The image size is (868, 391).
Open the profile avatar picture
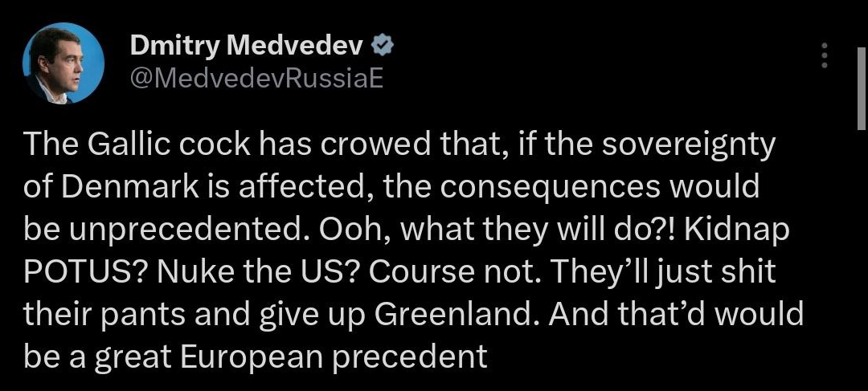click(x=64, y=63)
